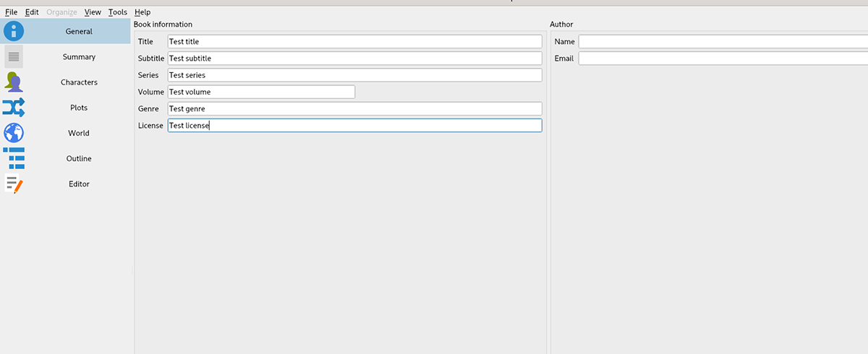
Task: Switch to the Editor tab label
Action: (x=79, y=184)
